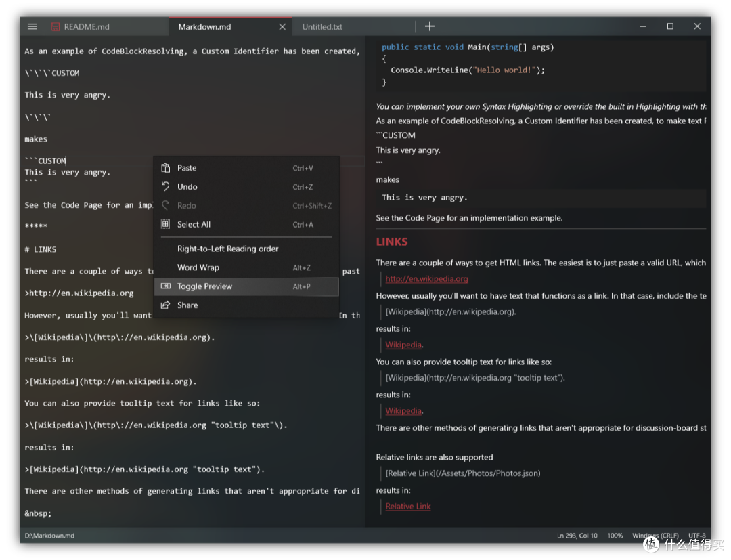The height and width of the screenshot is (560, 731).
Task: Add a new tab with plus icon
Action: pyautogui.click(x=429, y=26)
